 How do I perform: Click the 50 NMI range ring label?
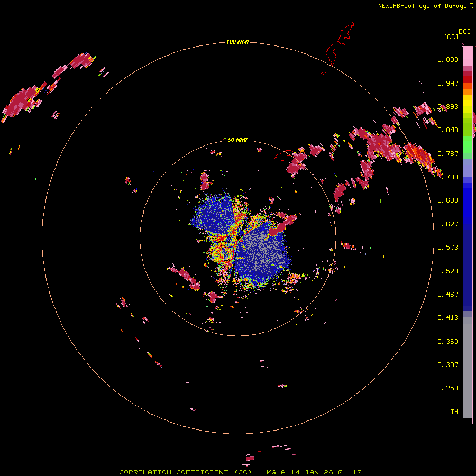coord(237,140)
